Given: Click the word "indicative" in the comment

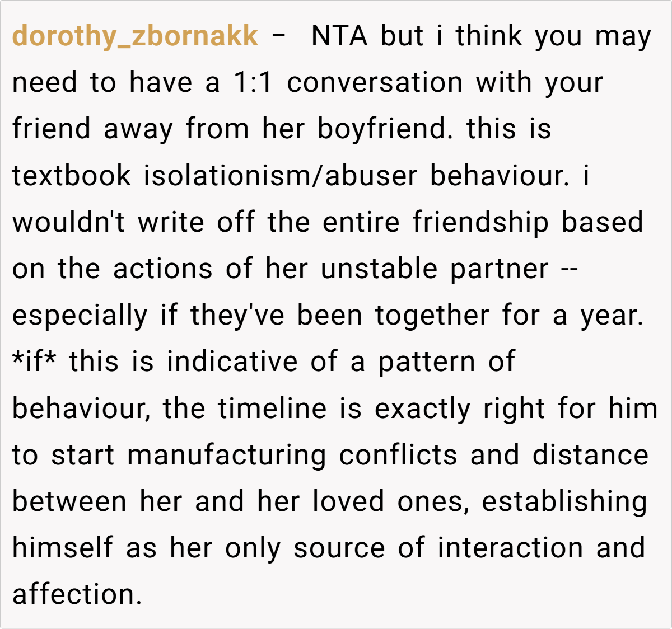Looking at the screenshot, I should pyautogui.click(x=232, y=362).
